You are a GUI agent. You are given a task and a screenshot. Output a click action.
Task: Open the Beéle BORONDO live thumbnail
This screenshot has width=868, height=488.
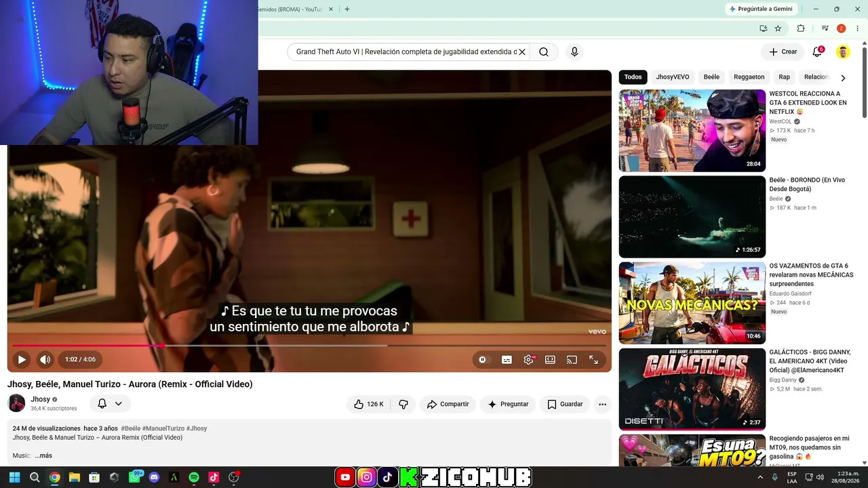692,217
